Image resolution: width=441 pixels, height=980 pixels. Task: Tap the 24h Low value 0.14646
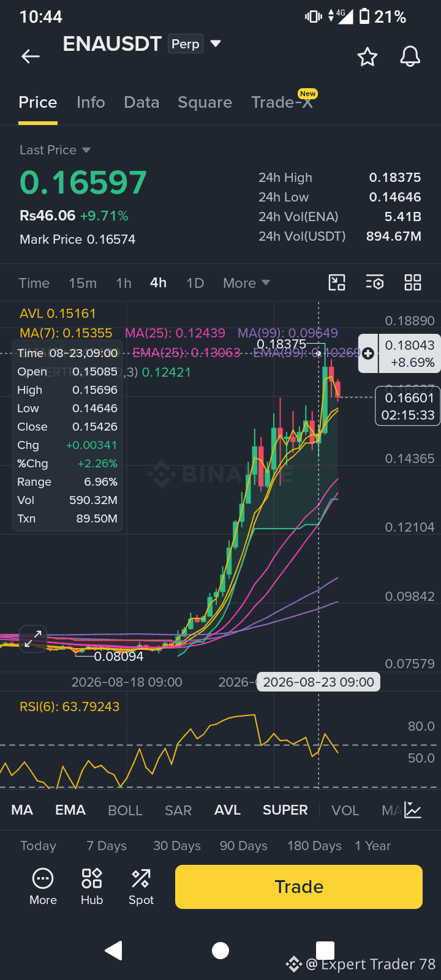[395, 197]
